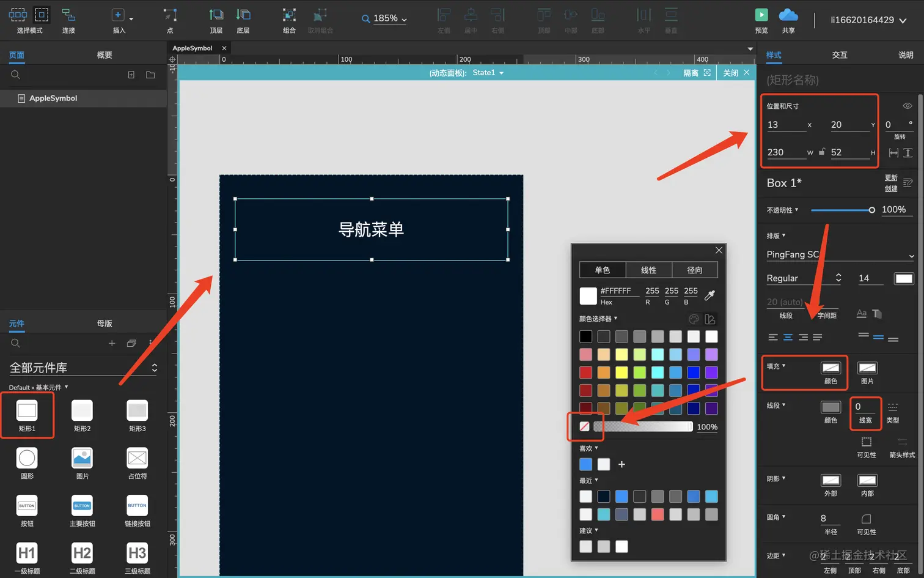Open the stacked-library icon in 元件 panel
The width and height of the screenshot is (924, 578).
pos(131,343)
